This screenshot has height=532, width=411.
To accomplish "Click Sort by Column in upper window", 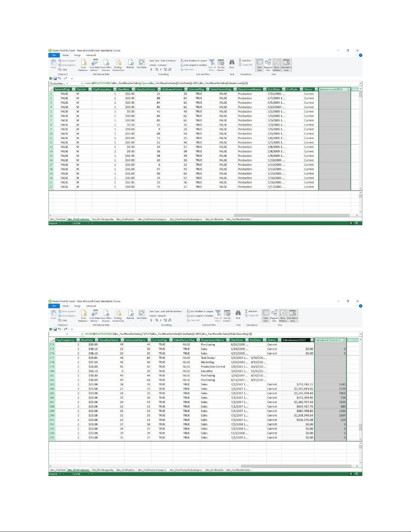I will click(x=221, y=64).
